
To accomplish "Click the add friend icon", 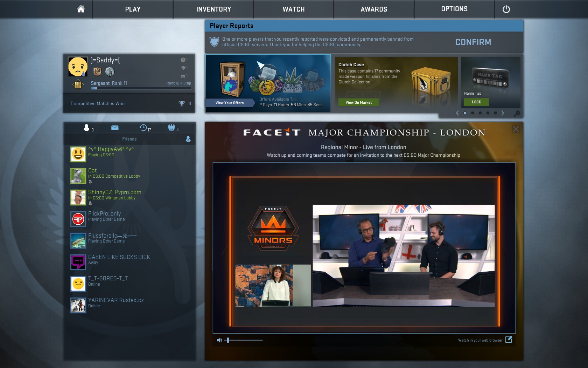I will point(188,139).
